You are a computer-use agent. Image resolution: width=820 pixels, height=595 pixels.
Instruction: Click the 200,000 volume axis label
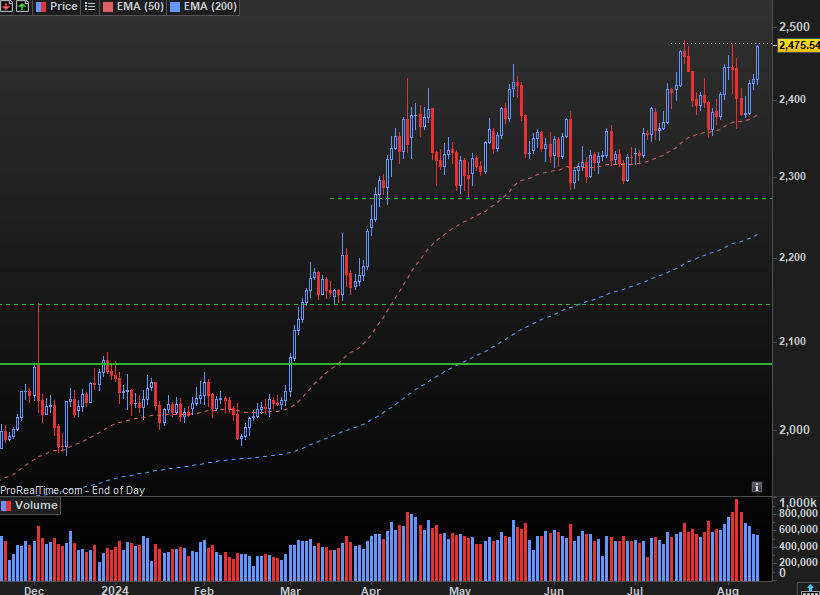click(799, 562)
